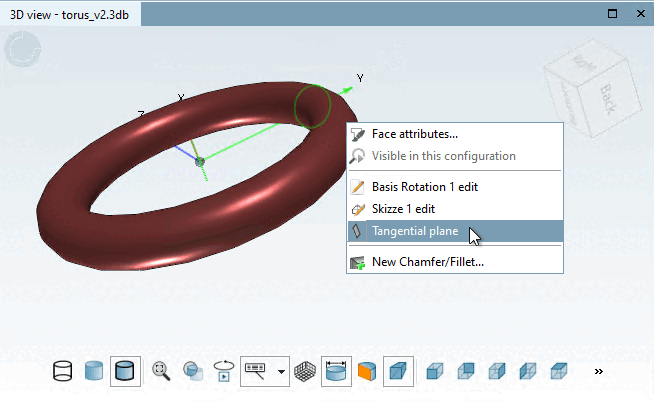Viewport: 654px width, 406px height.
Task: Expand the toolbar overflow chevron
Action: 599,371
